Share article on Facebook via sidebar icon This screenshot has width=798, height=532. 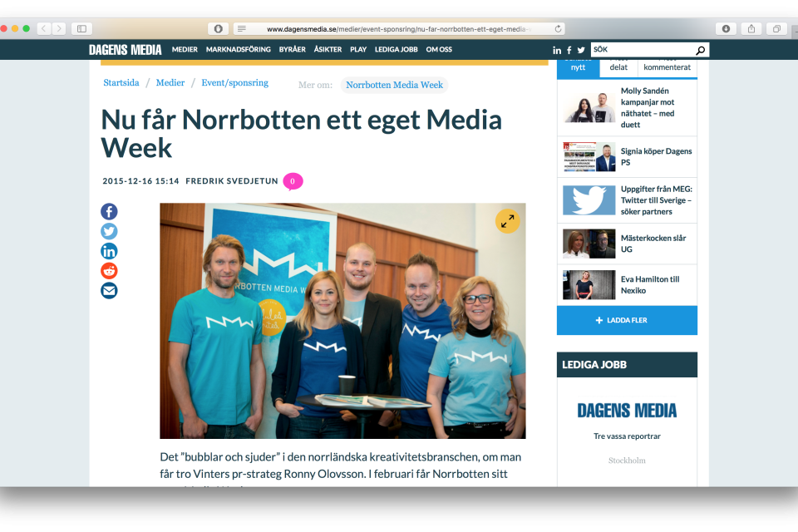click(x=109, y=211)
